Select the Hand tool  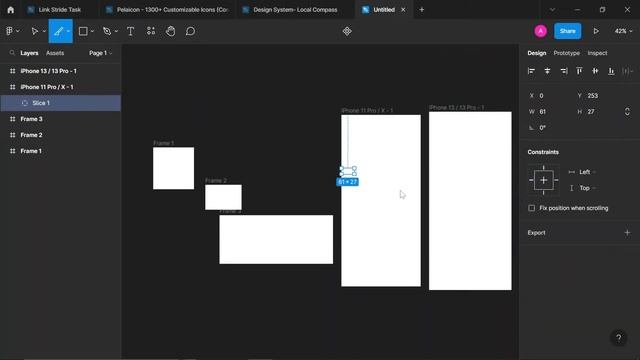click(171, 31)
